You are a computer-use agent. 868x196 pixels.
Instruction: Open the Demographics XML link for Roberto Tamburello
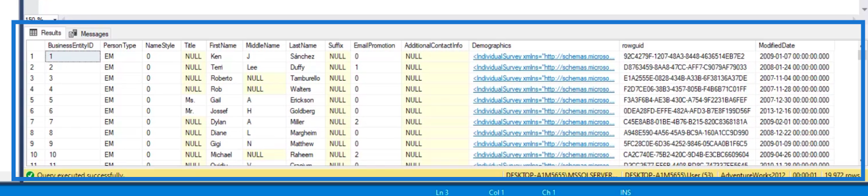click(x=544, y=78)
